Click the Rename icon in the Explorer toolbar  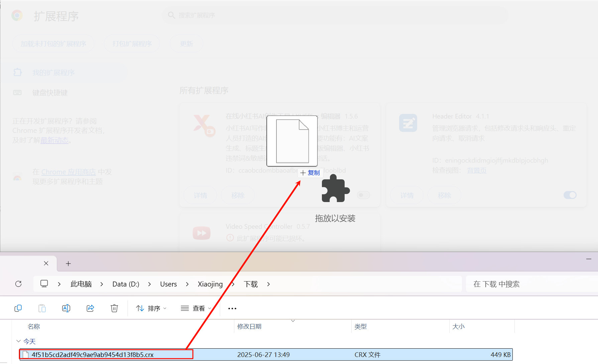(x=66, y=308)
